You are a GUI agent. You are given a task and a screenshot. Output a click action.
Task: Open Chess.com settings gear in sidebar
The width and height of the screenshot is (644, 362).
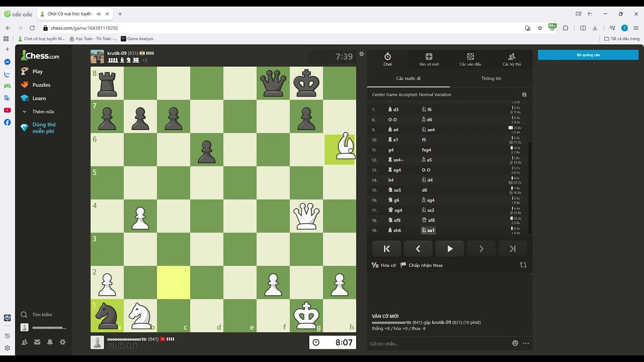(x=62, y=342)
